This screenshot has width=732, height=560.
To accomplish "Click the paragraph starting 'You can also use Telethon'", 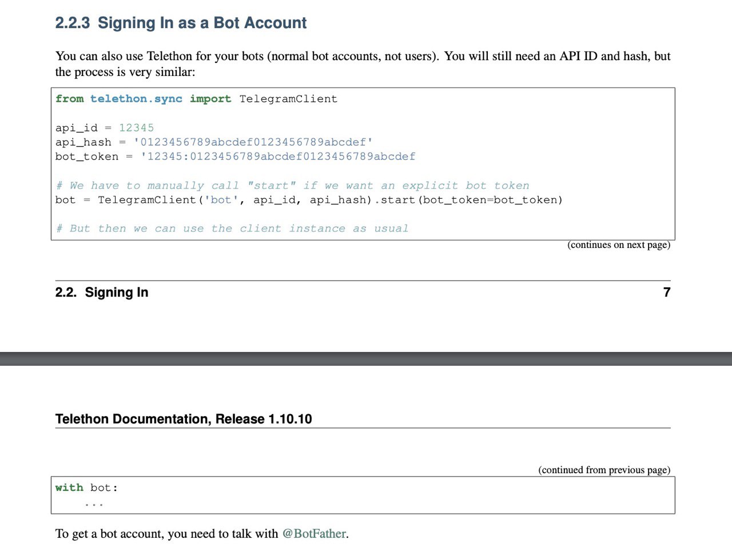I will (363, 64).
